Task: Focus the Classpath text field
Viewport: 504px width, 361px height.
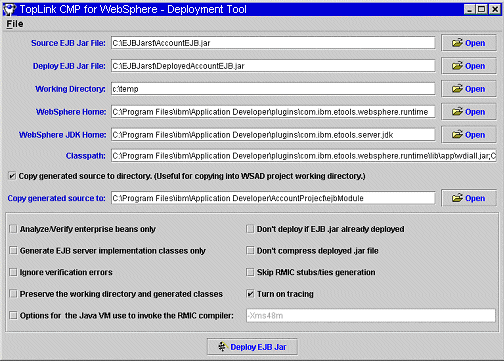Action: pyautogui.click(x=304, y=156)
